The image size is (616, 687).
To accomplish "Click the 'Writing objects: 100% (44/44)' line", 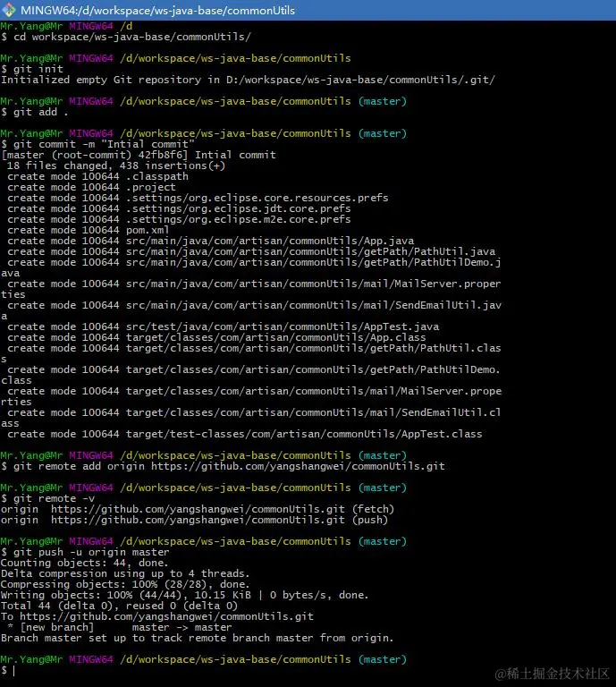I will pos(185,595).
